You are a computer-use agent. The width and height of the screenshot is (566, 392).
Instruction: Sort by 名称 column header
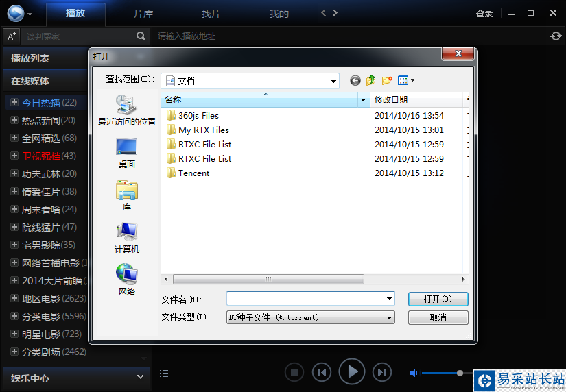[x=259, y=100]
